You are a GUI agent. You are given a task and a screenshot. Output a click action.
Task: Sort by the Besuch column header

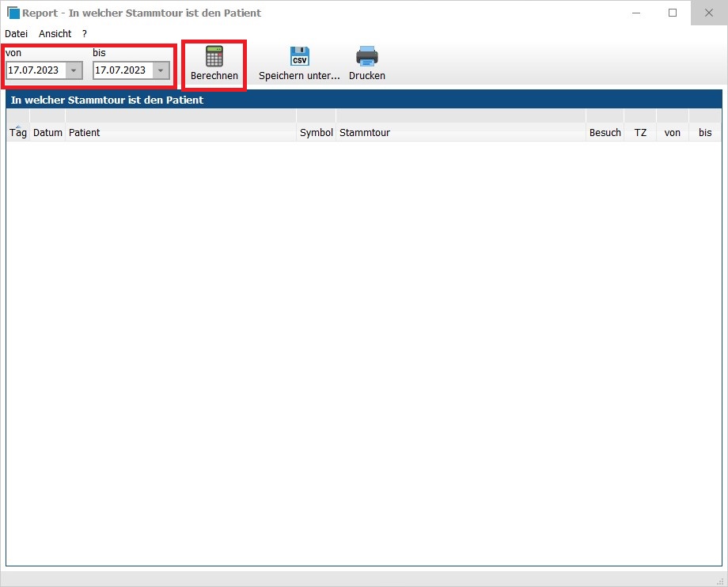coord(605,132)
